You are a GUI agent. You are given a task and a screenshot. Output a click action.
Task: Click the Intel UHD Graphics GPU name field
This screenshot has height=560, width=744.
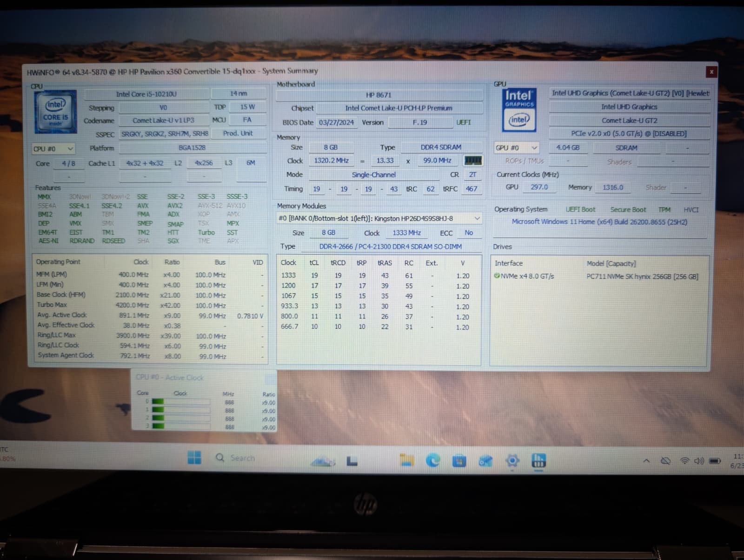point(630,107)
